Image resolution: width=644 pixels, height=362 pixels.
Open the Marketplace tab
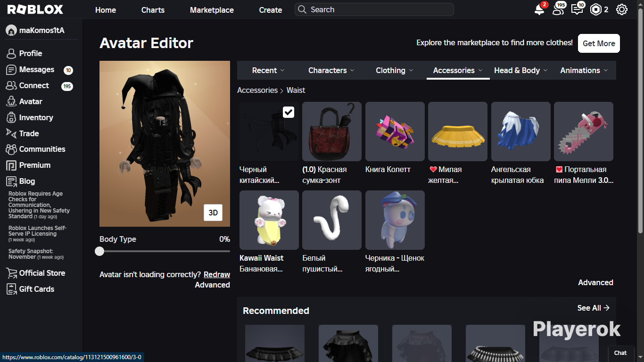212,10
